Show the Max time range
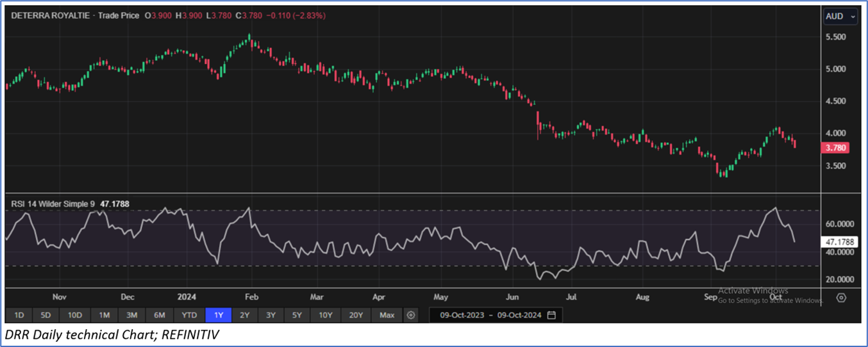The height and width of the screenshot is (347, 868). pos(387,315)
